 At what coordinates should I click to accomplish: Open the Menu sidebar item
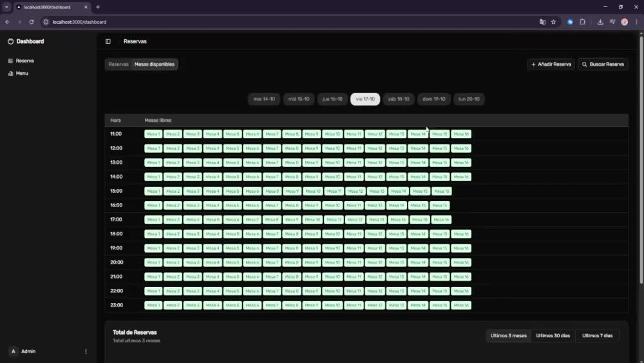(22, 73)
